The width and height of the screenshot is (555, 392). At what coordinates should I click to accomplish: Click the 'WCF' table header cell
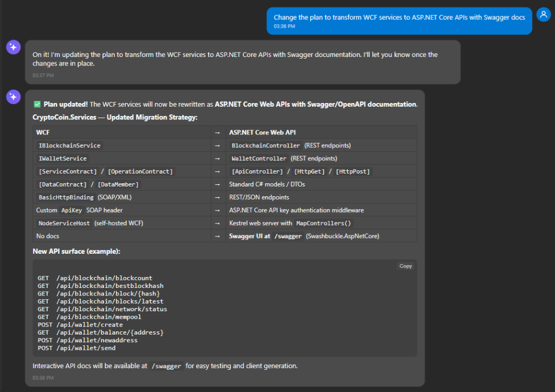coord(122,132)
